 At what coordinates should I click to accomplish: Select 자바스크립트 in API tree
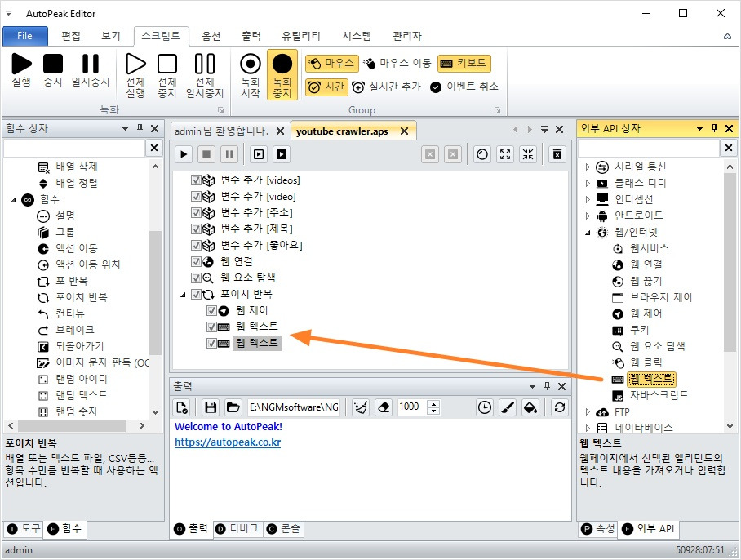[x=659, y=395]
